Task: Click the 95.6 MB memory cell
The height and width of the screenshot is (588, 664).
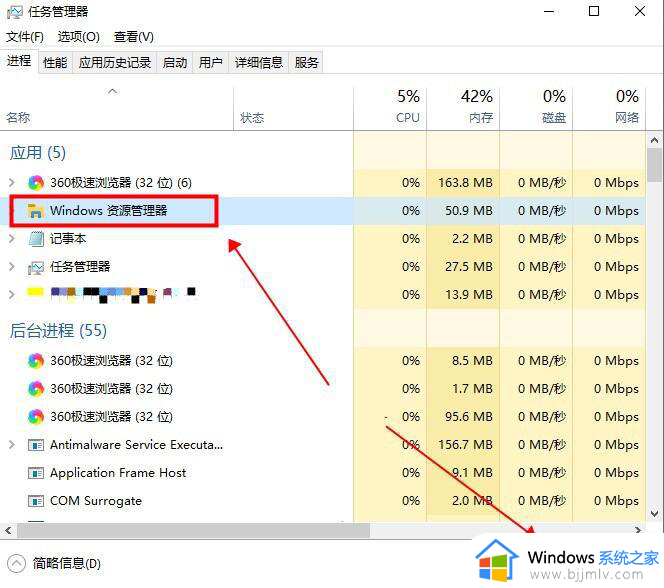Action: click(x=463, y=417)
